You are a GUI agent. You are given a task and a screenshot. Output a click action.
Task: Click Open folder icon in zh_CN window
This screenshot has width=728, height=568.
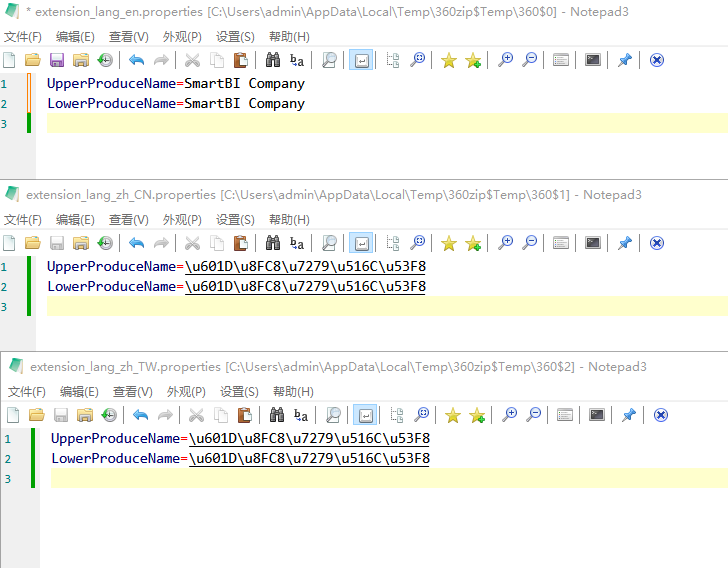click(x=32, y=243)
